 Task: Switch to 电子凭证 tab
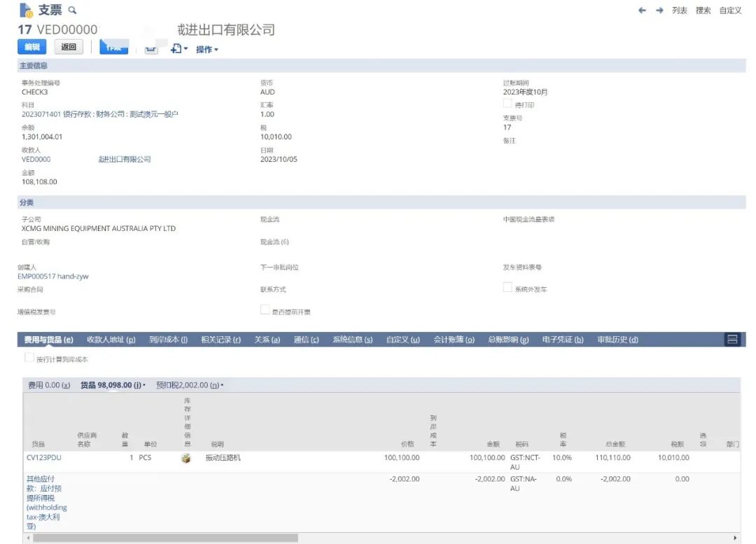pyautogui.click(x=563, y=340)
